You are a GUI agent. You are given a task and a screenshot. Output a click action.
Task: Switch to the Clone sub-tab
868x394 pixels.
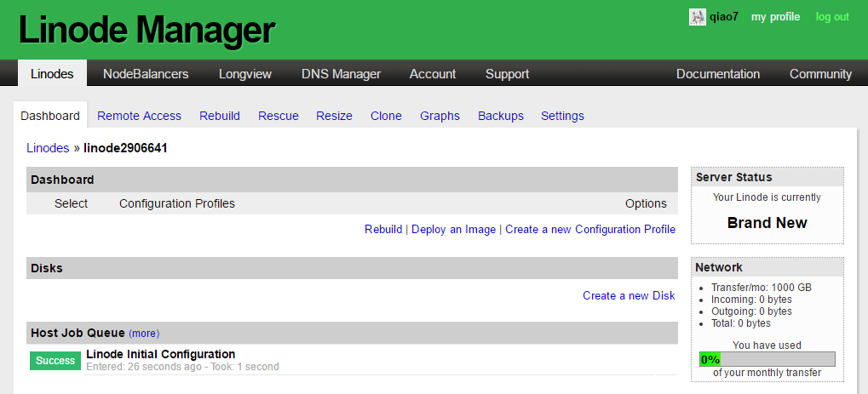pos(387,116)
